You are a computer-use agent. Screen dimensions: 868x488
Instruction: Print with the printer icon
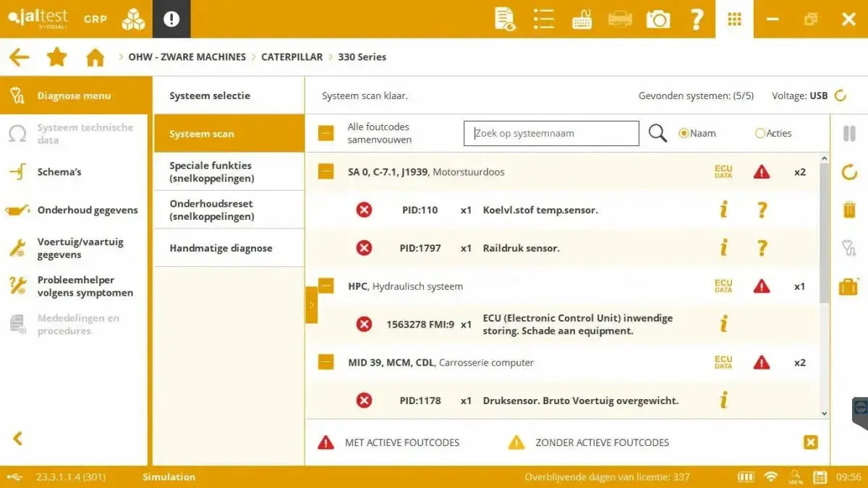[619, 19]
